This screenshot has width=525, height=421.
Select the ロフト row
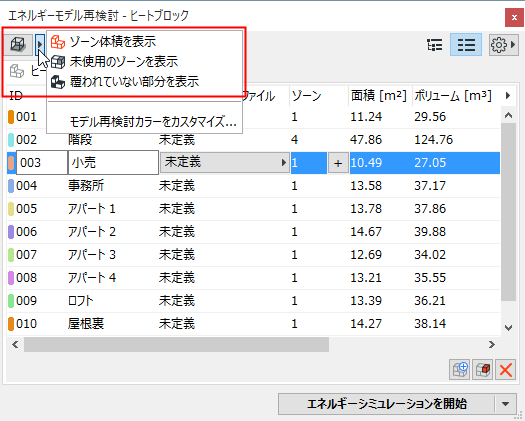pos(253,301)
